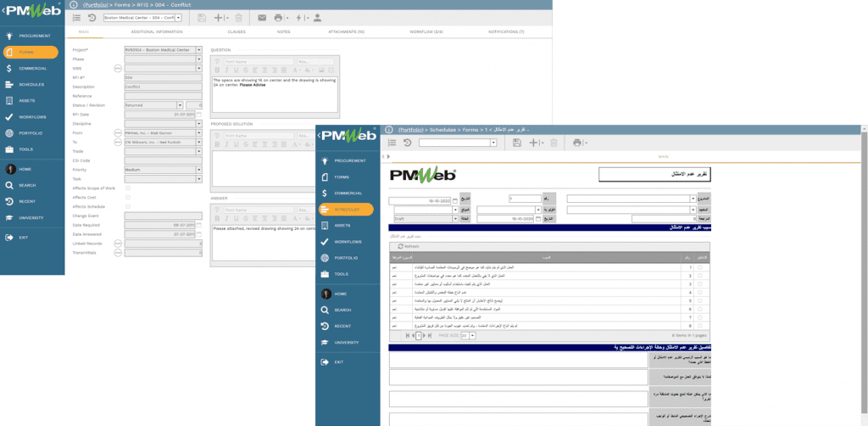Click the save icon in the Arabic form toolbar
Image resolution: width=868 pixels, height=426 pixels.
(516, 143)
